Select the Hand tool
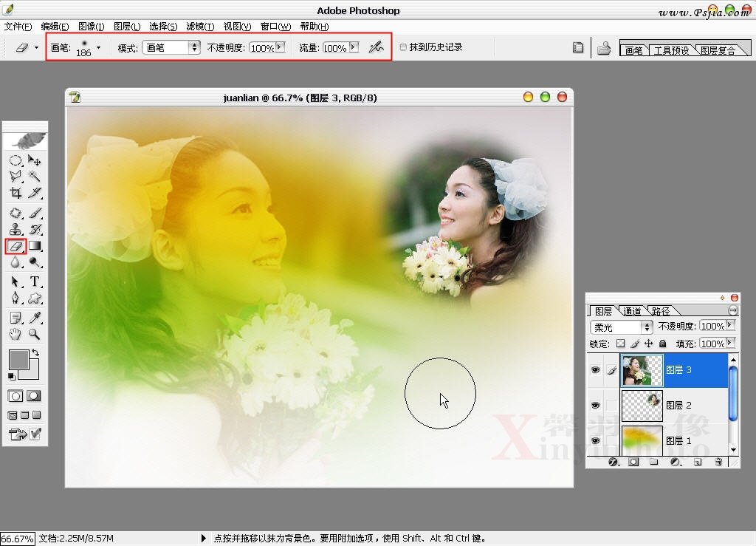Viewport: 756px width, 546px height. click(x=16, y=334)
